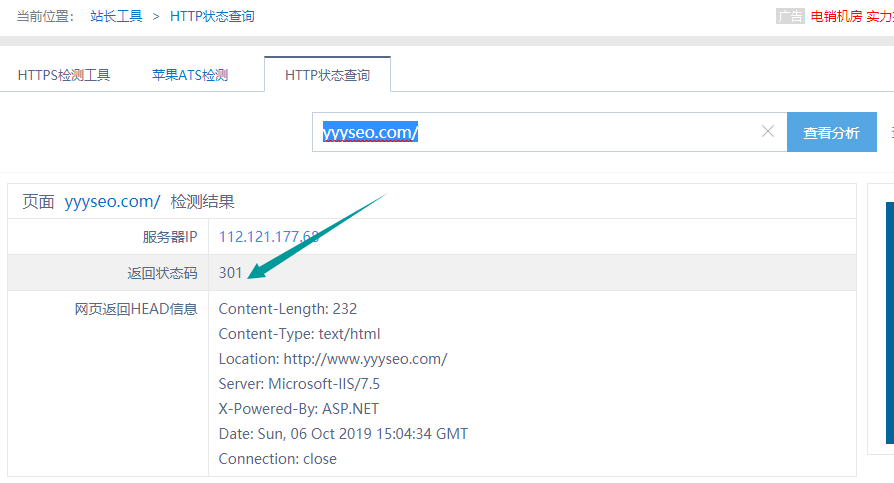Click the 查看分析 button
Viewport: 894px width, 483px height.
[831, 133]
